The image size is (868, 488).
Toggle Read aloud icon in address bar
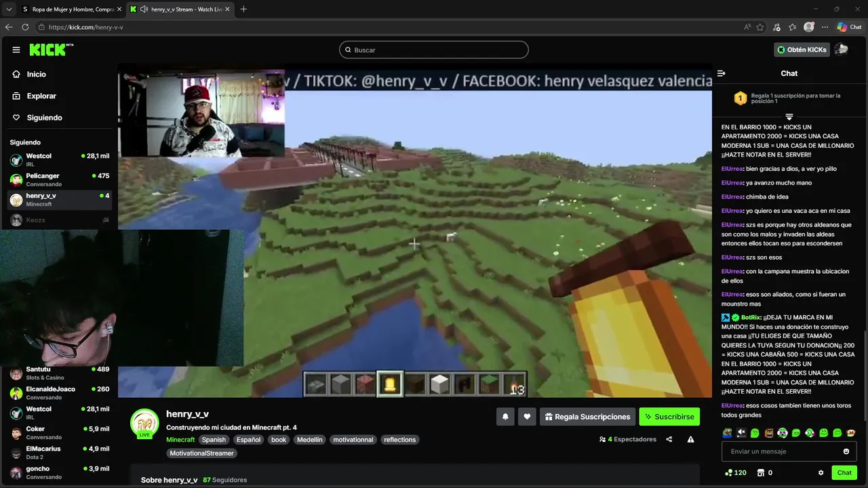pyautogui.click(x=747, y=27)
